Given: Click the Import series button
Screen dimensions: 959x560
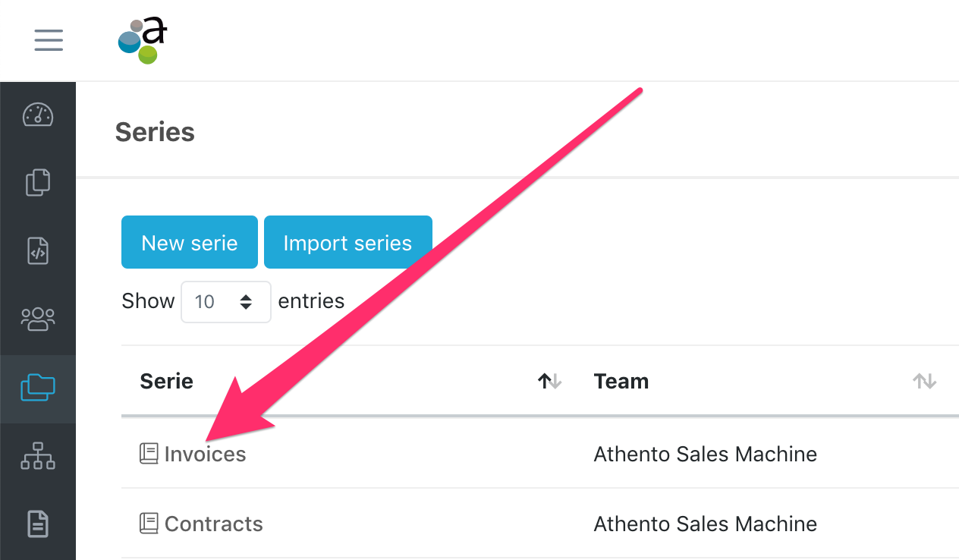Looking at the screenshot, I should tap(347, 243).
